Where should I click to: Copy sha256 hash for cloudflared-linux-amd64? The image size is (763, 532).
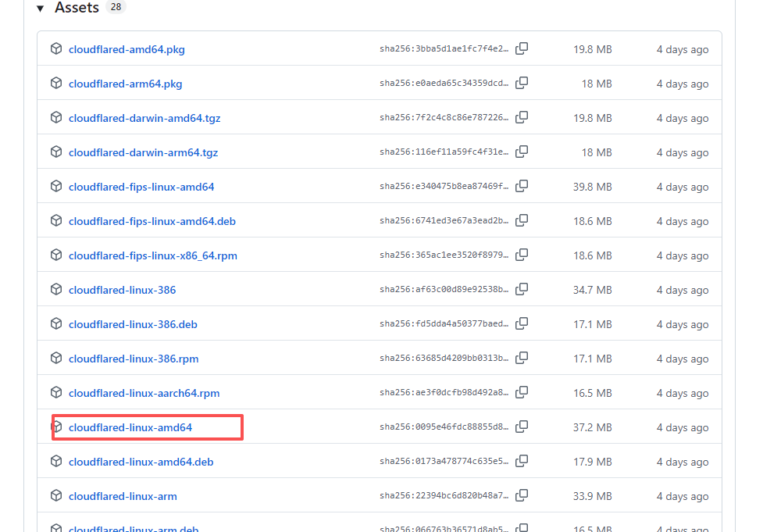tap(522, 427)
